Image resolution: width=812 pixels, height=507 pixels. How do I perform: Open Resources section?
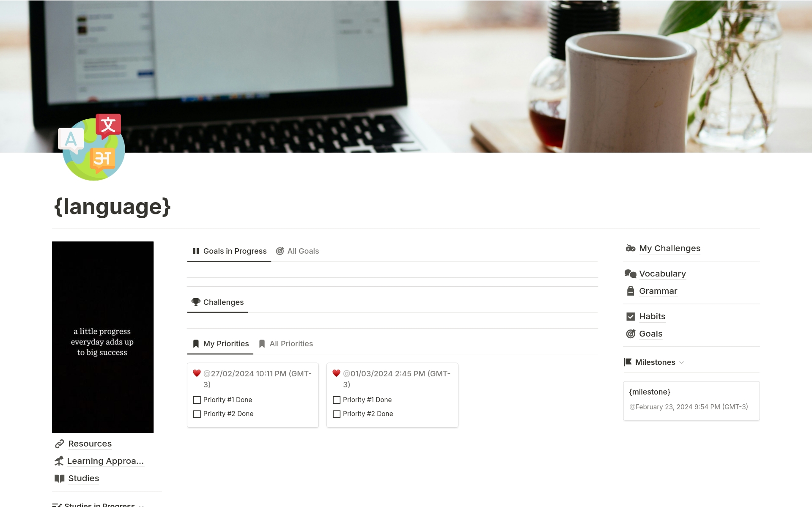pos(89,443)
